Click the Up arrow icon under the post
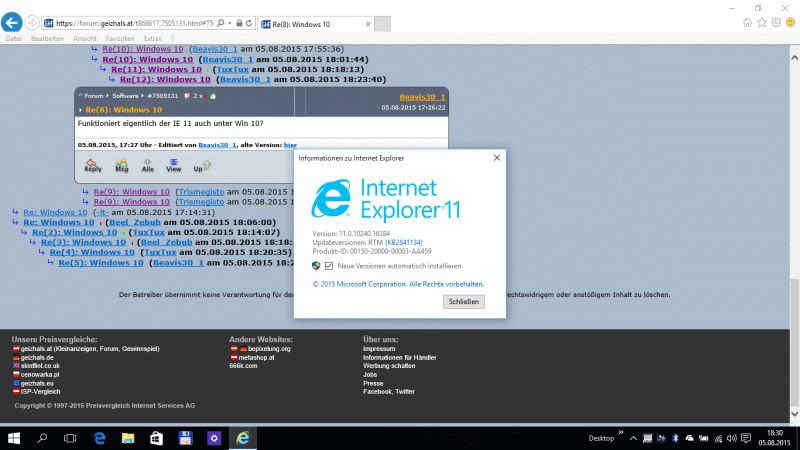Viewport: 800px width, 450px height. click(x=202, y=165)
